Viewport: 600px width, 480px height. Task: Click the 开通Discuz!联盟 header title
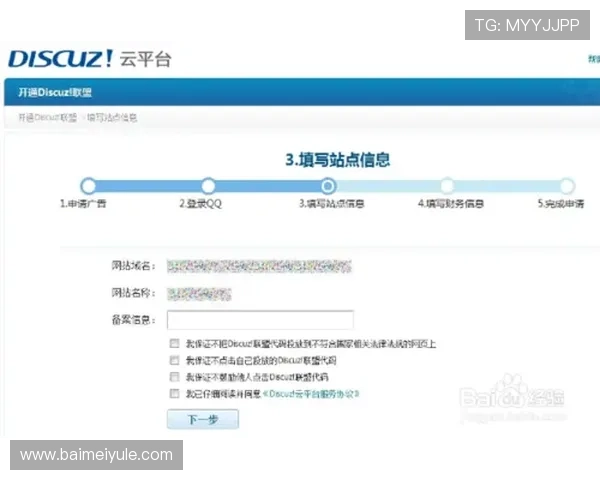click(x=55, y=92)
